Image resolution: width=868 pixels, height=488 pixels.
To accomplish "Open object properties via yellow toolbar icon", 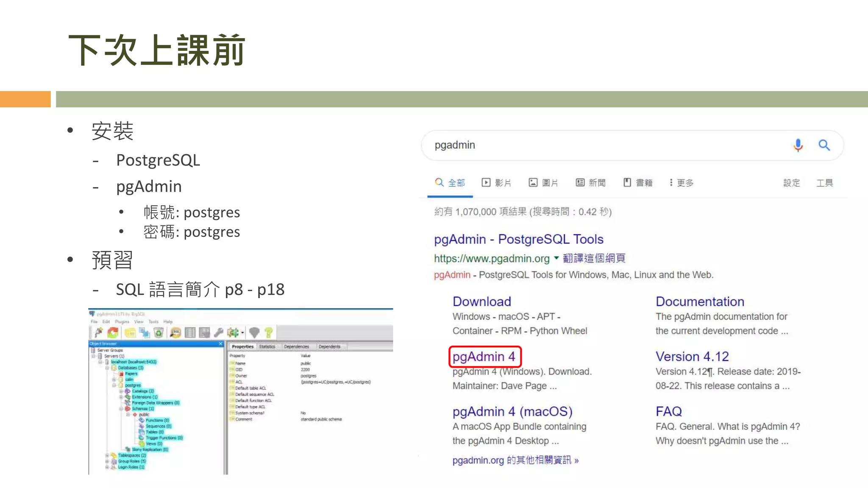I will click(x=130, y=333).
